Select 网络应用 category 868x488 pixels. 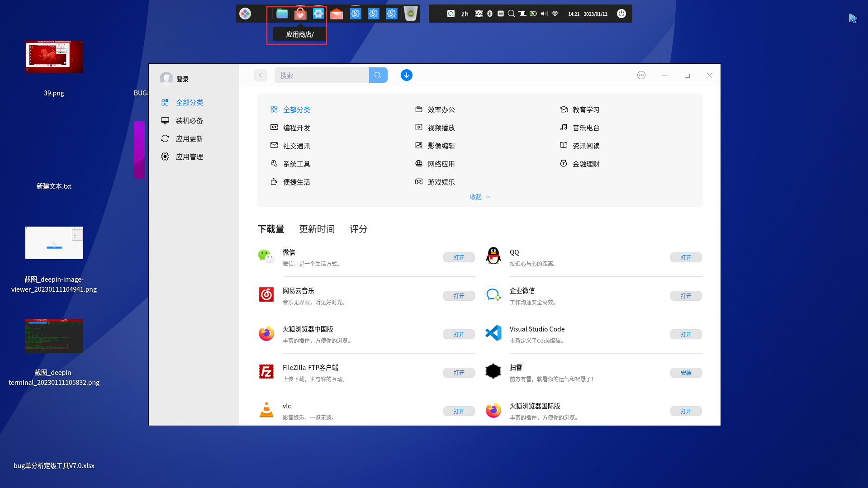coord(435,164)
